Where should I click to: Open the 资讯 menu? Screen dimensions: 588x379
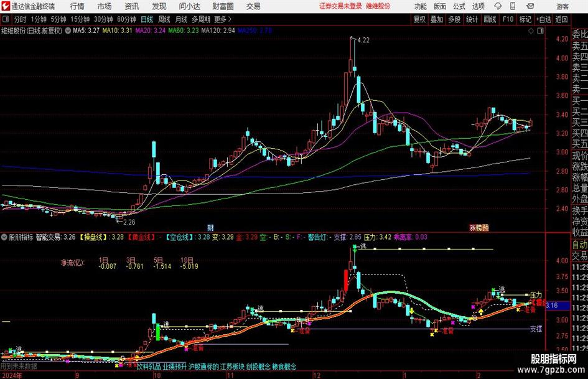click(x=132, y=6)
